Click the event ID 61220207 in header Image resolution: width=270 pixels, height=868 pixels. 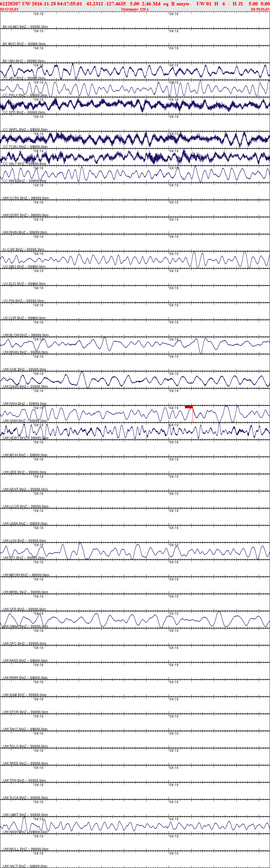(11, 4)
